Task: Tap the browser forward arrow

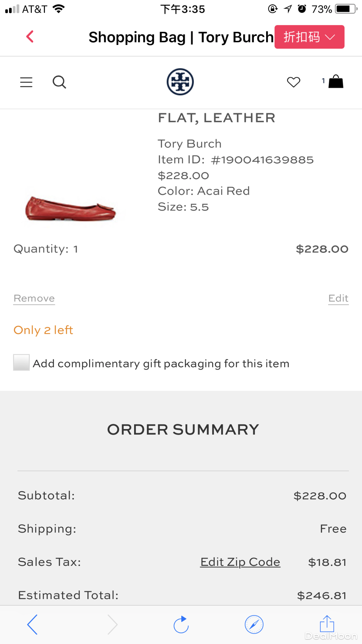Action: pos(112,625)
